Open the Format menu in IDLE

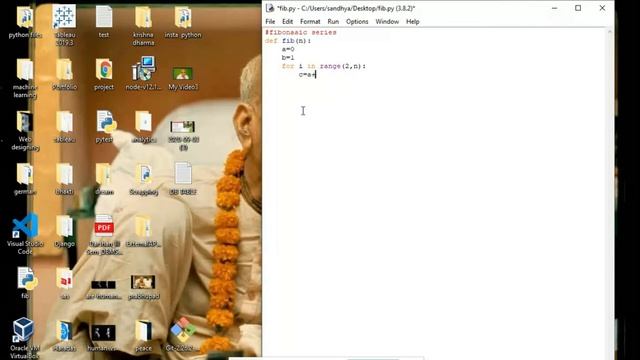tap(310, 22)
